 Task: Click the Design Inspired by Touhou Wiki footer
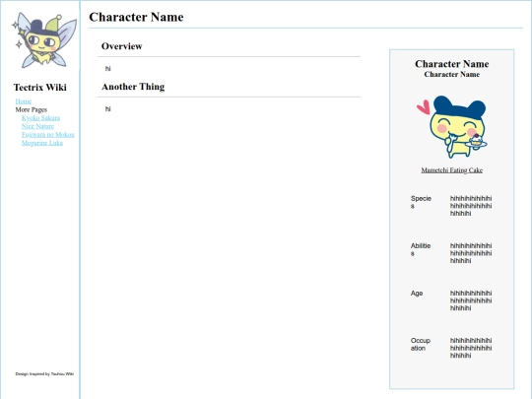click(44, 374)
